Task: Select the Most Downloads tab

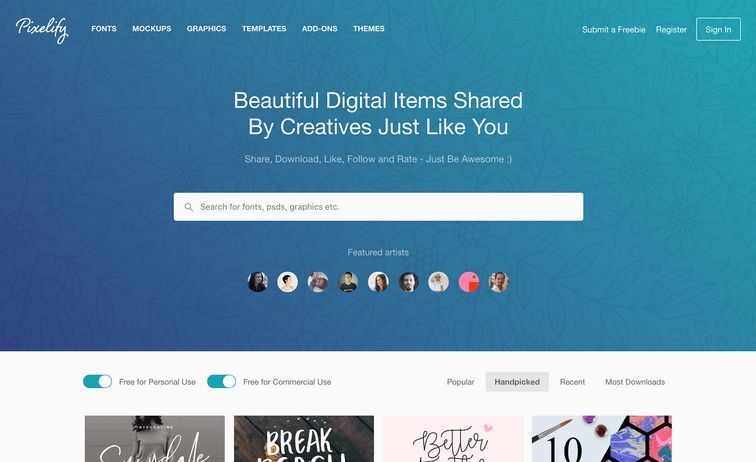Action: pyautogui.click(x=635, y=382)
